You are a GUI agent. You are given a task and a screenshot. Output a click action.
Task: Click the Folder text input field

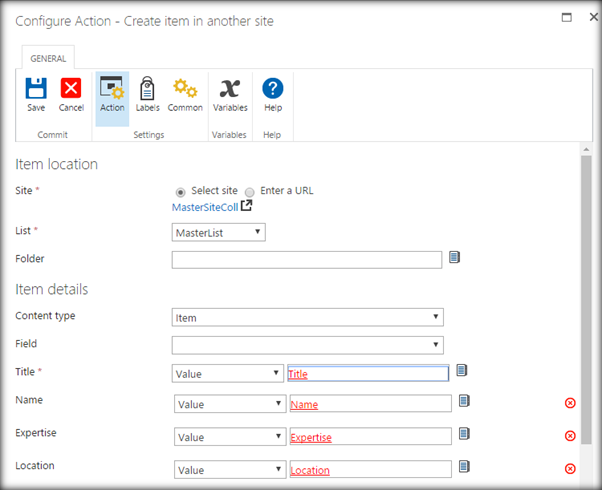click(306, 260)
